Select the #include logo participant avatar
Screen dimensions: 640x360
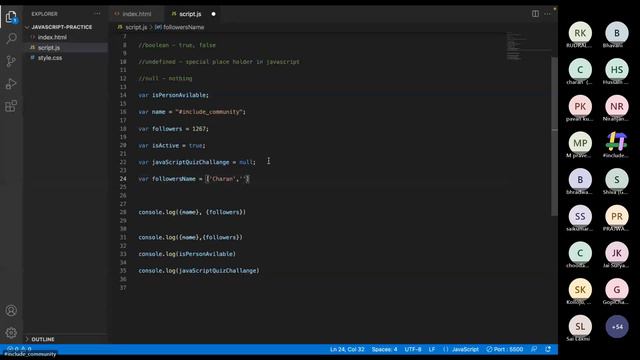[617, 142]
